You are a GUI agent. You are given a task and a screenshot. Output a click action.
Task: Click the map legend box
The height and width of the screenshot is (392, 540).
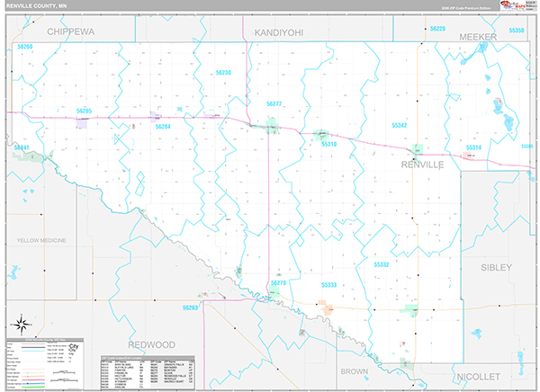[x=45, y=364]
